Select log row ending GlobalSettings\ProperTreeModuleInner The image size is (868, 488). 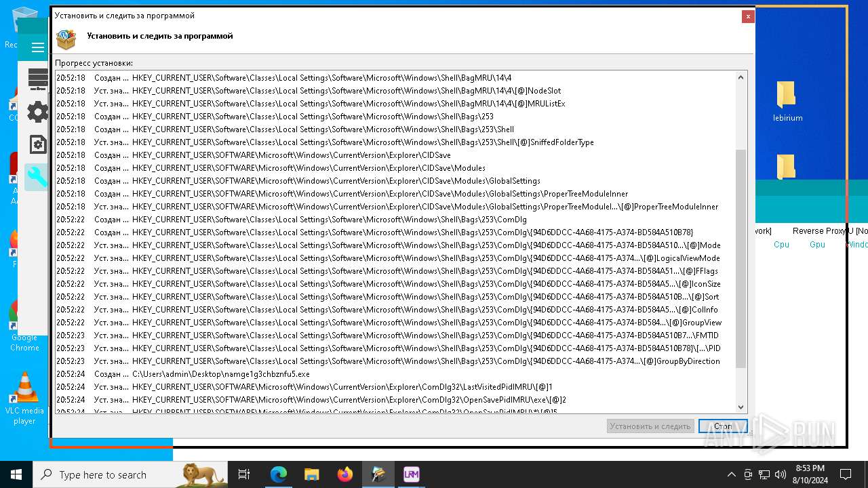coord(395,194)
